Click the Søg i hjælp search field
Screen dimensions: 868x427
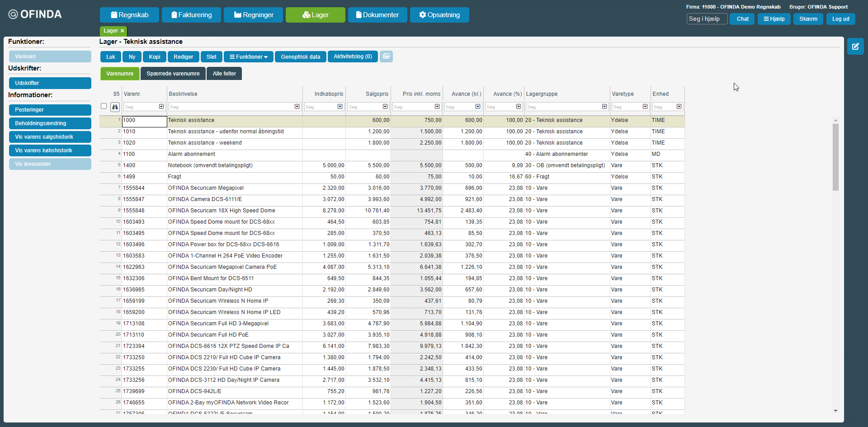pos(707,19)
